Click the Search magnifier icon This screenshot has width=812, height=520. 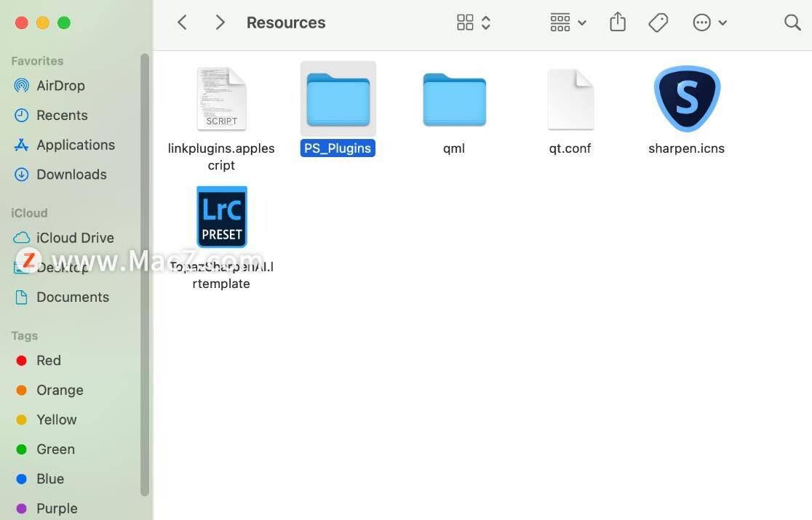tap(792, 23)
